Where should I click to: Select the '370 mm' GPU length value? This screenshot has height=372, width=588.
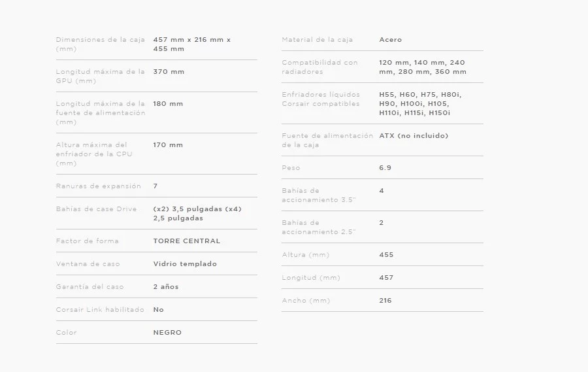(x=169, y=71)
